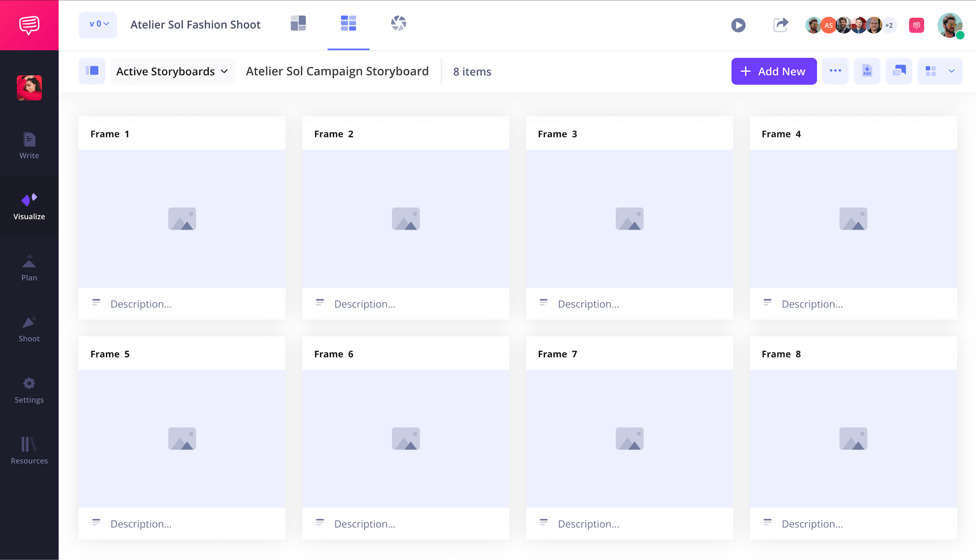Click the share arrow icon
Image resolution: width=976 pixels, height=560 pixels.
[x=781, y=25]
